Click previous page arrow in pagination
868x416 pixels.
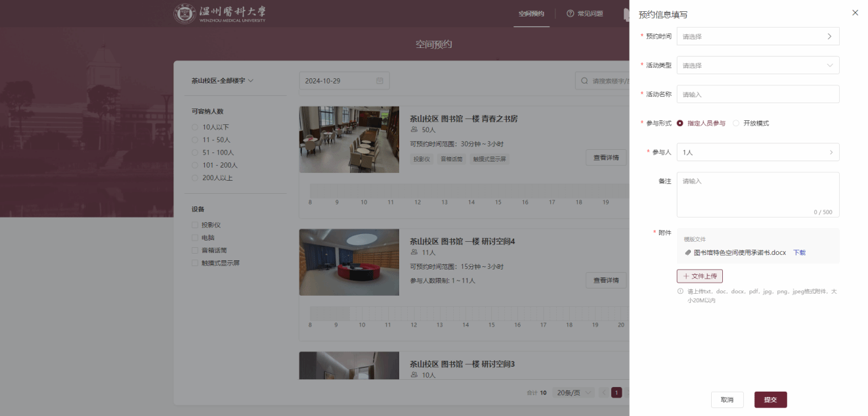603,392
